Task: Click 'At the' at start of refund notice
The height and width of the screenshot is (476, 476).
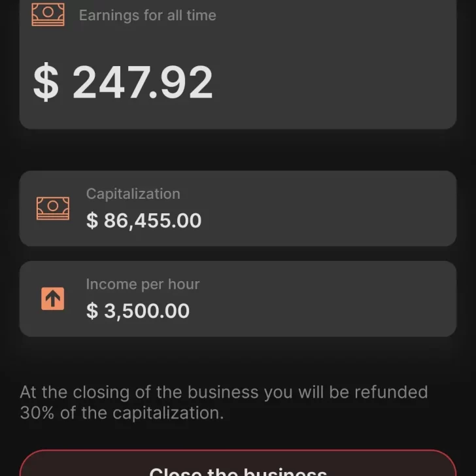Action: [x=44, y=393]
